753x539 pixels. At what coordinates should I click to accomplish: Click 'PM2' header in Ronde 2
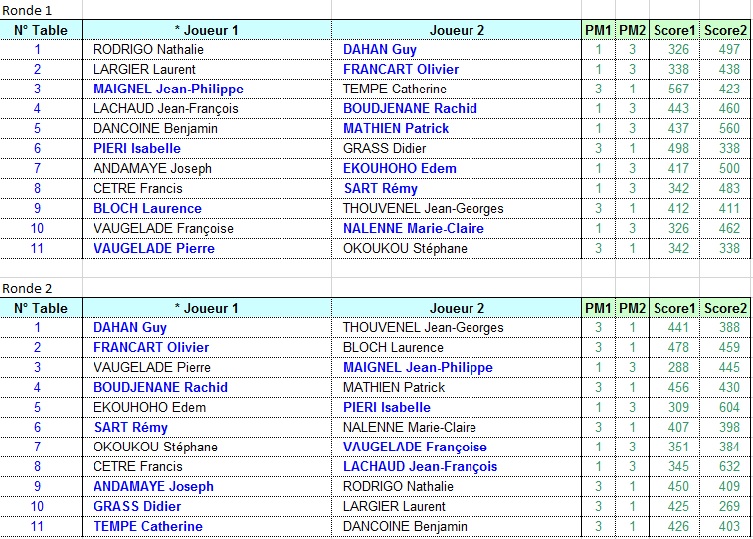coord(632,308)
